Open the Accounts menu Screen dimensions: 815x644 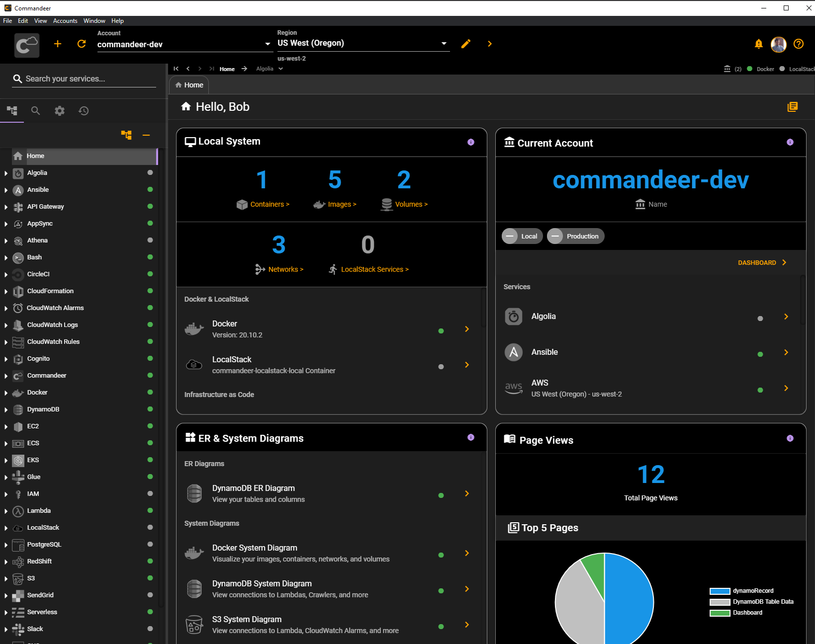[x=65, y=21]
